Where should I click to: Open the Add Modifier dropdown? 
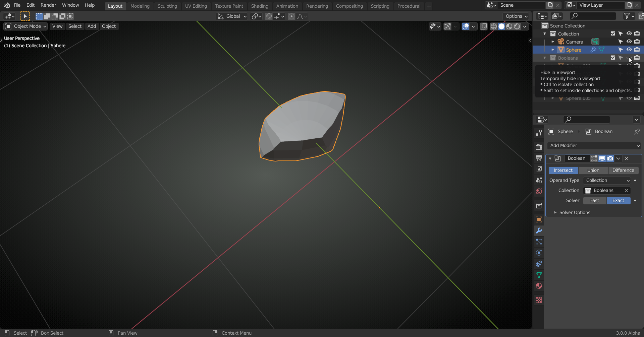point(594,145)
